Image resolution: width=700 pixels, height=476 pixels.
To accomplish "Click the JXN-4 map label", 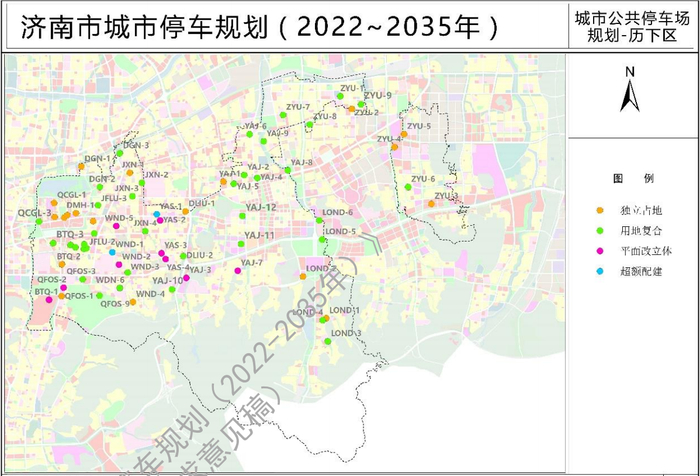I will [x=145, y=223].
